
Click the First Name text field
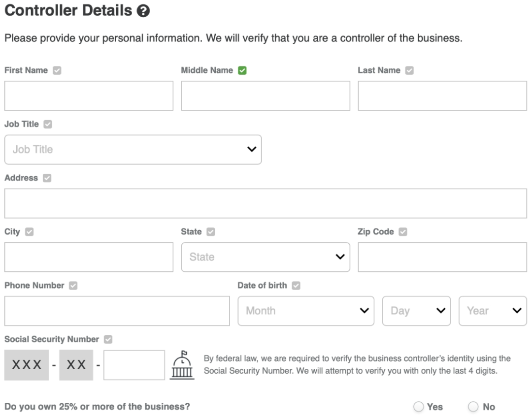click(89, 96)
